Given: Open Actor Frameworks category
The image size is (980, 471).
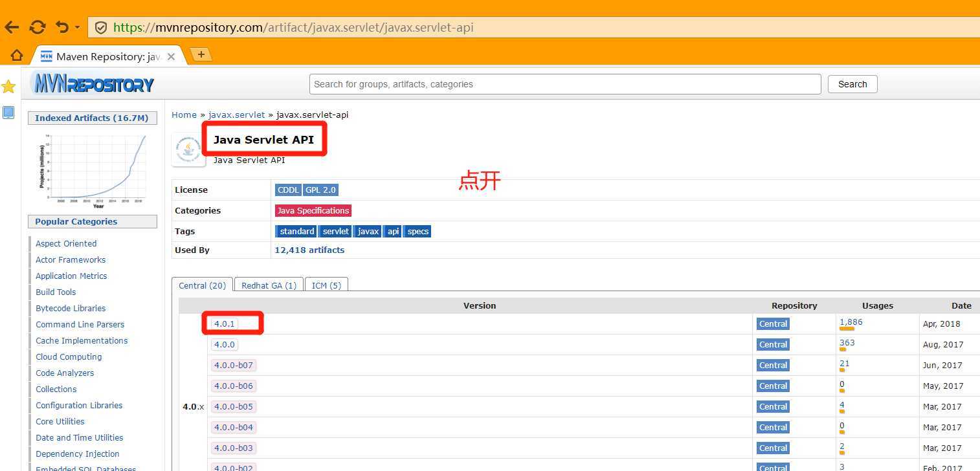Looking at the screenshot, I should [x=71, y=260].
